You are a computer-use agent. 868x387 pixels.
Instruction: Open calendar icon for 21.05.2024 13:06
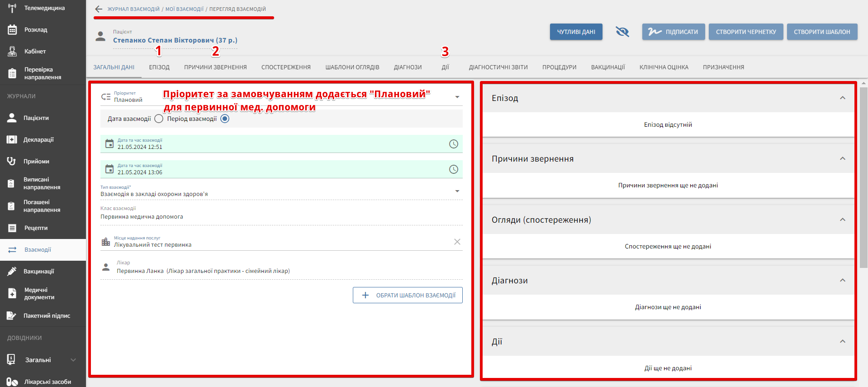tap(109, 169)
